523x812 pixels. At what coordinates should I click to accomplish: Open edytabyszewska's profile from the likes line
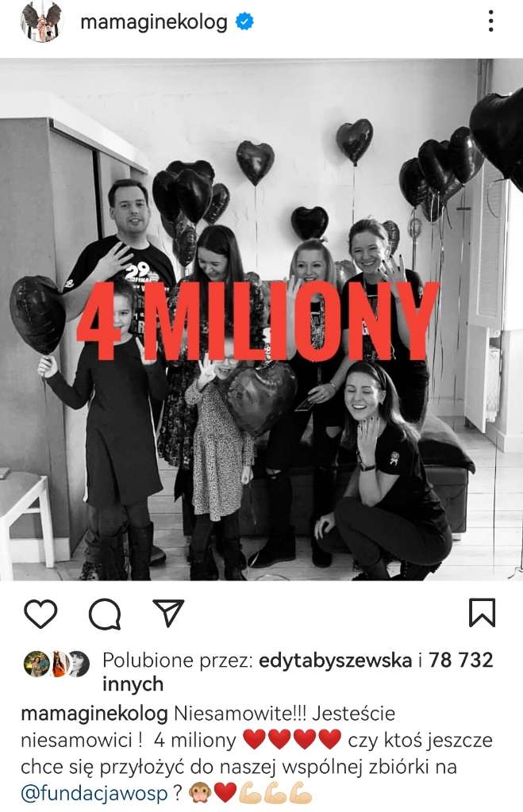pyautogui.click(x=335, y=661)
